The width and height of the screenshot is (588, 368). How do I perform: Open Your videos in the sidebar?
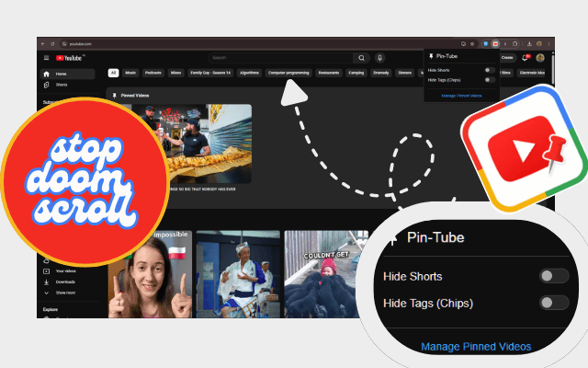pos(67,271)
